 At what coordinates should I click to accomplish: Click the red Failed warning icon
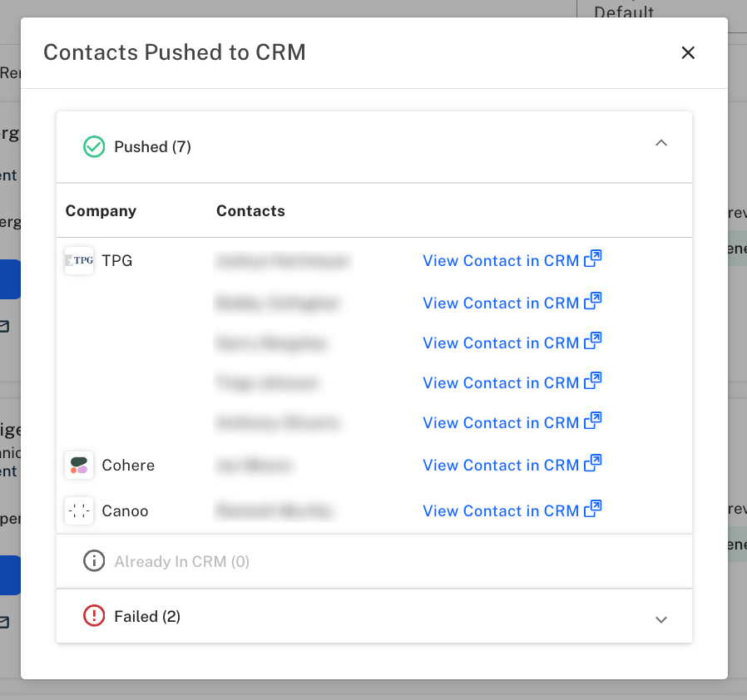(94, 616)
